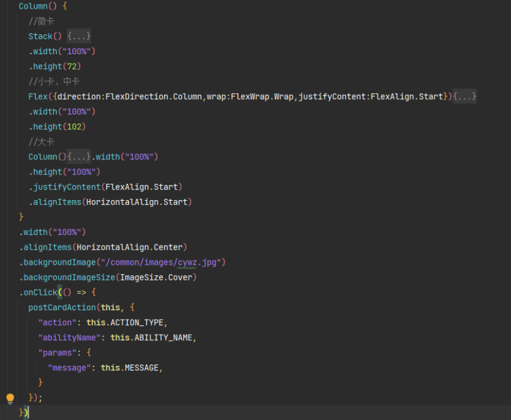Click the '.backgroundImage' method name

[57, 262]
